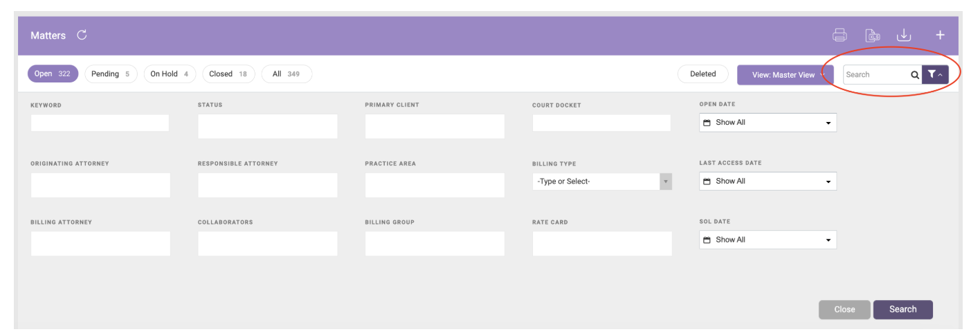980x334 pixels.
Task: Collapse the filter panel with funnel button
Action: 935,75
